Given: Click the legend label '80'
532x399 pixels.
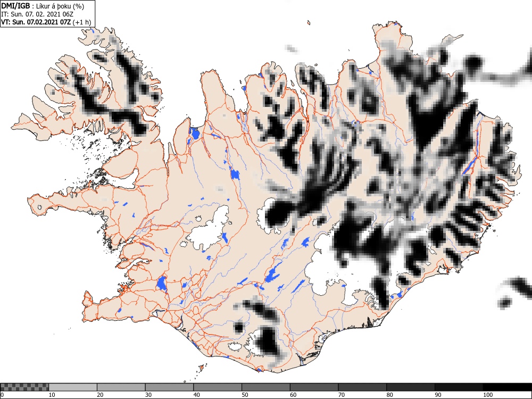Looking at the screenshot, I should tap(389, 395).
